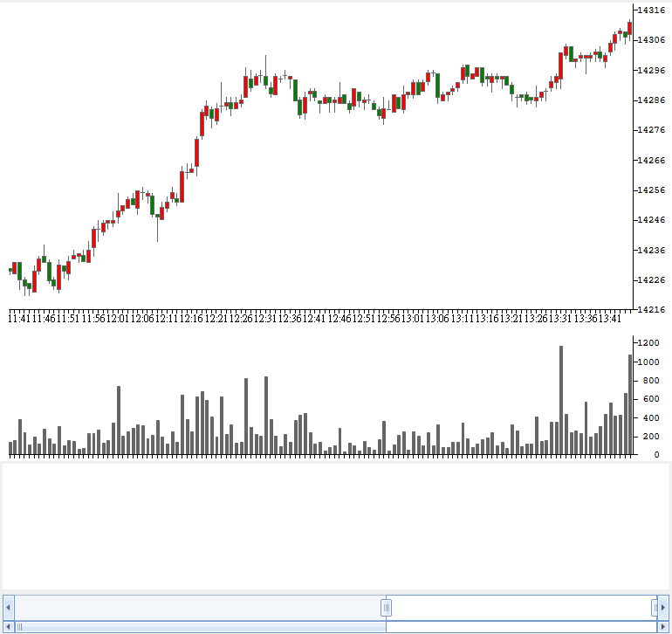Click the last red candlestick at the far right

(x=629, y=28)
